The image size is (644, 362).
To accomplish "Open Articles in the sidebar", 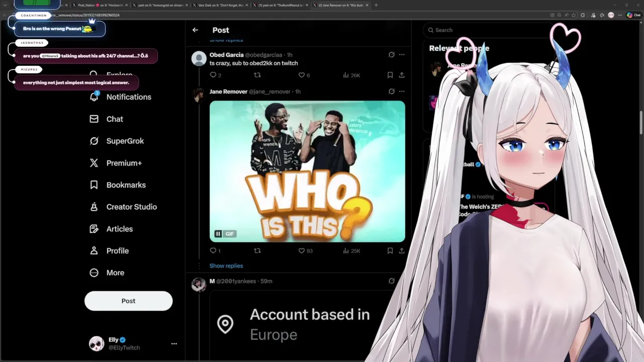I will (111, 229).
